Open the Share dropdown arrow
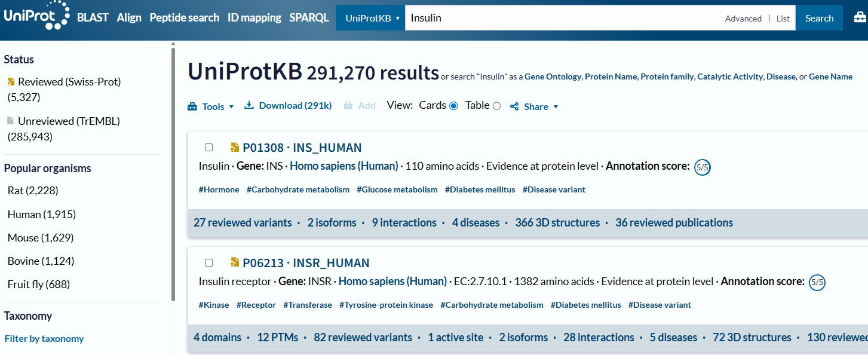This screenshot has width=868, height=355. pos(556,107)
